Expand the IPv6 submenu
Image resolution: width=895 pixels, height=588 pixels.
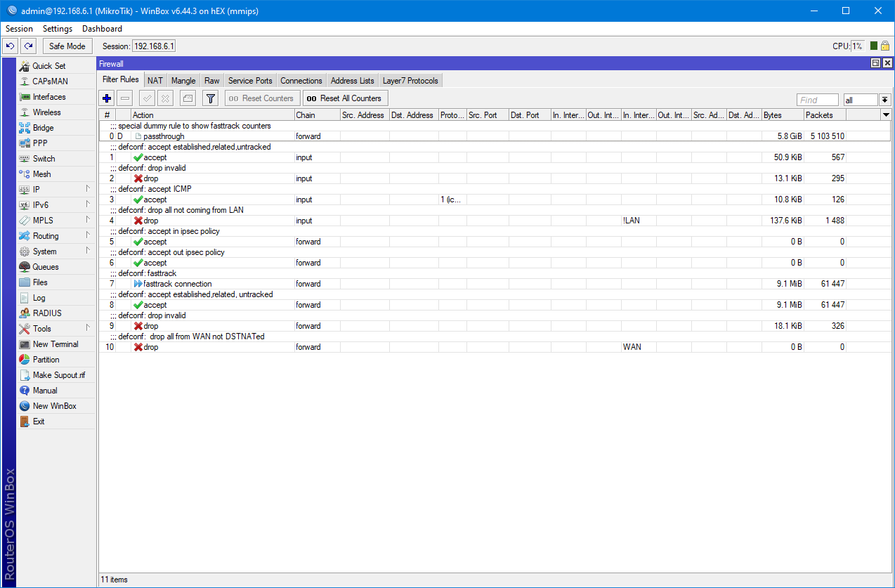(55, 205)
